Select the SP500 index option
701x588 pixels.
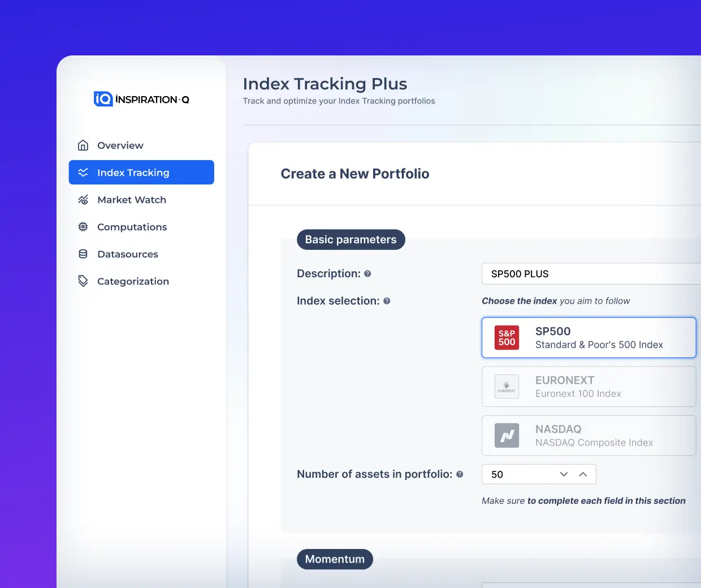589,338
